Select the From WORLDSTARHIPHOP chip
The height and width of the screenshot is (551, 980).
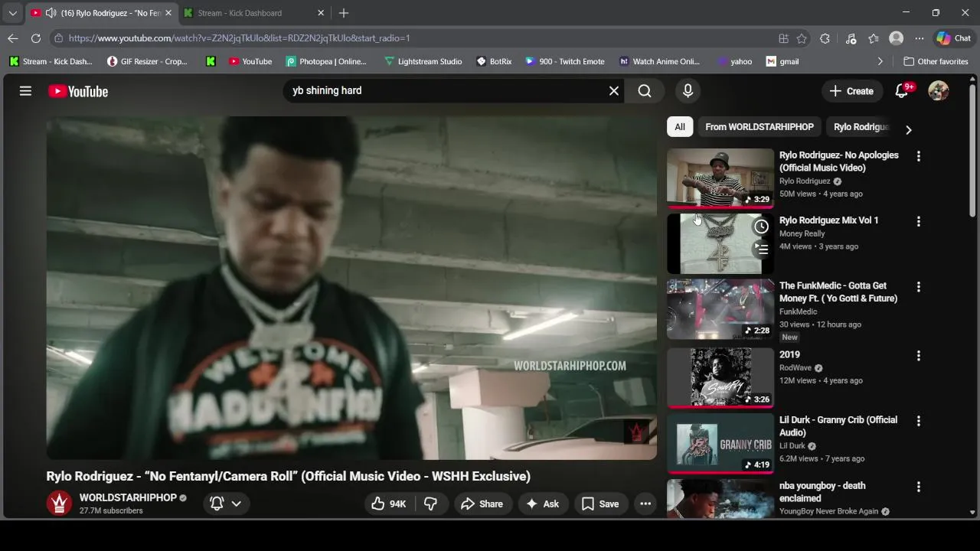point(759,127)
